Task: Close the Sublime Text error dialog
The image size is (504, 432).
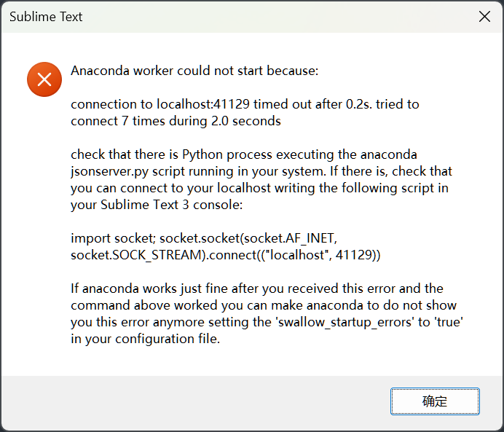Action: [484, 17]
